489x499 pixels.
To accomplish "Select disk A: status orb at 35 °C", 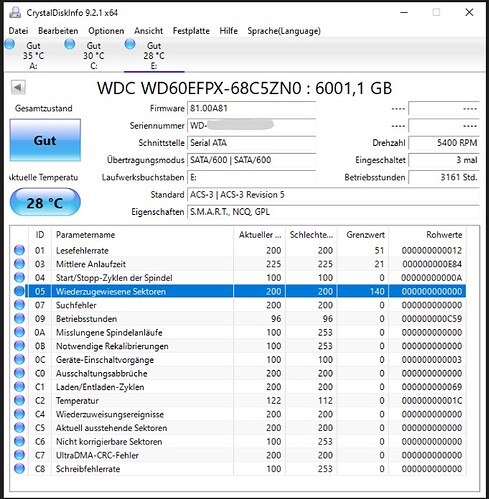I will 10,44.
